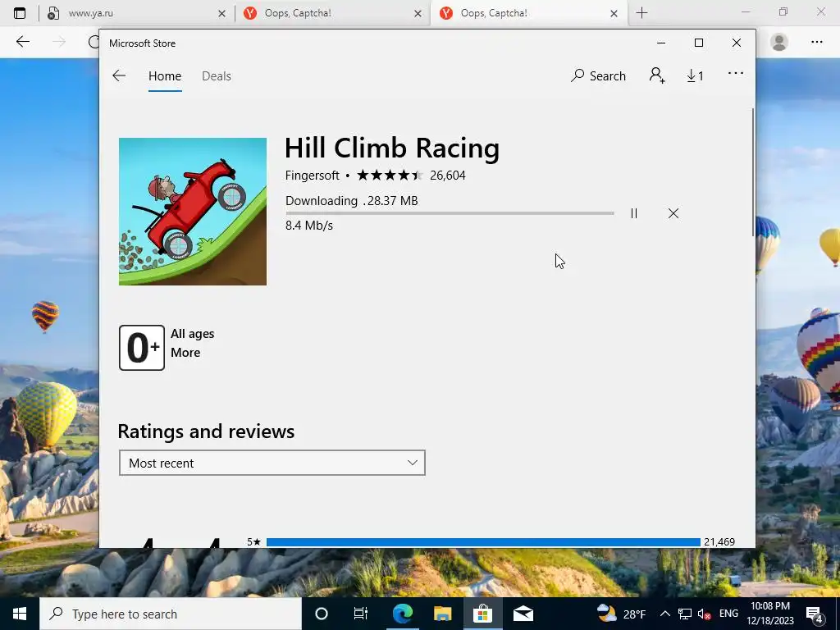Open Task View on the taskbar
840x630 pixels.
point(361,614)
